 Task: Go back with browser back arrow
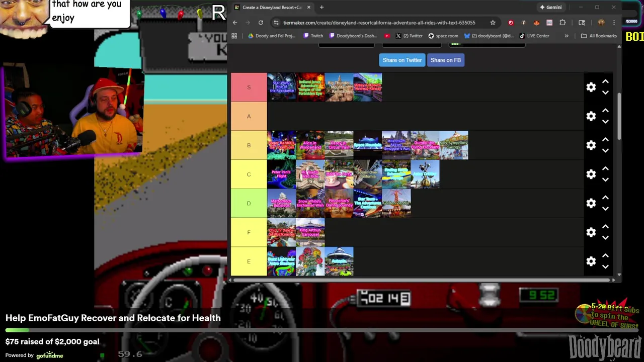pos(235,23)
